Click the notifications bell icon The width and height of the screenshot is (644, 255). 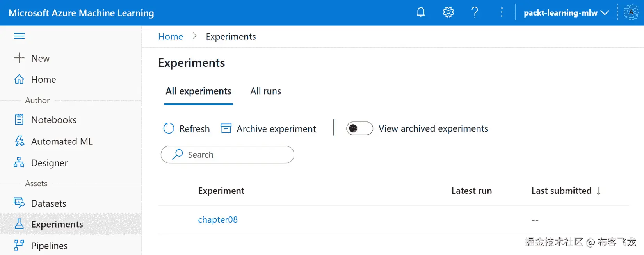tap(421, 12)
